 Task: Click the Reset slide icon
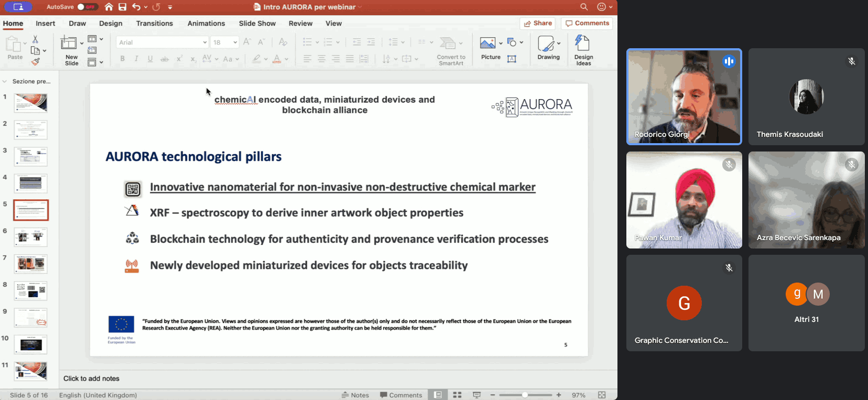coord(92,50)
